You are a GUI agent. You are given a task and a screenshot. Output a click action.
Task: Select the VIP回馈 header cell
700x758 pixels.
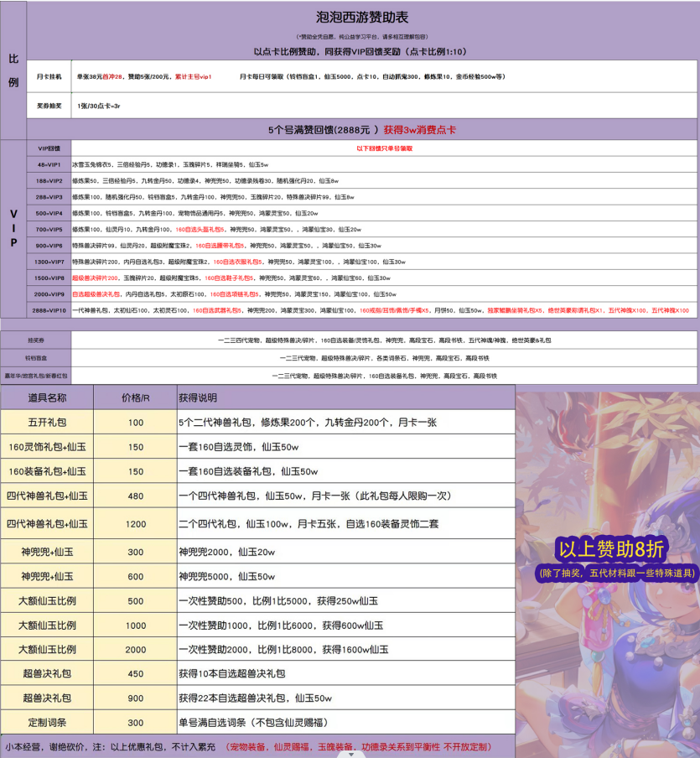pyautogui.click(x=49, y=148)
